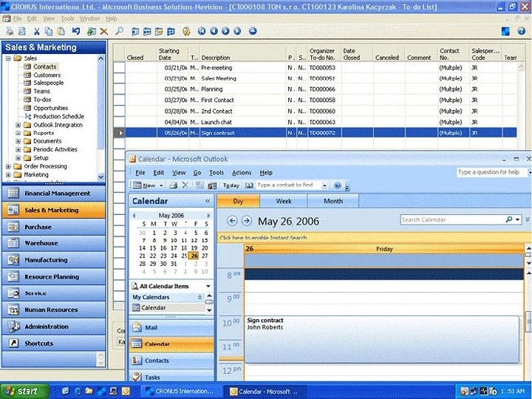
Task: Click the round blue up-arrow toolbar icon
Action: (x=253, y=31)
